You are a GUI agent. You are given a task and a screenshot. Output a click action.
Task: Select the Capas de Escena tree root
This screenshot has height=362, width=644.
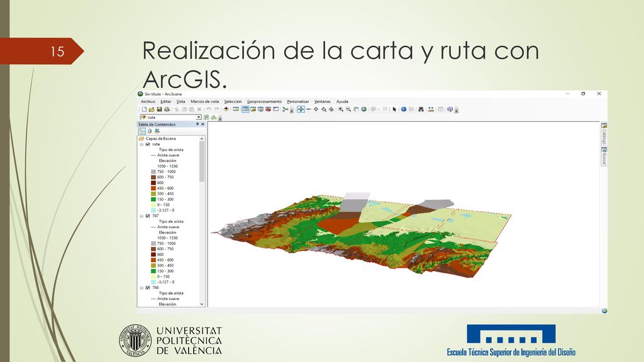point(160,139)
